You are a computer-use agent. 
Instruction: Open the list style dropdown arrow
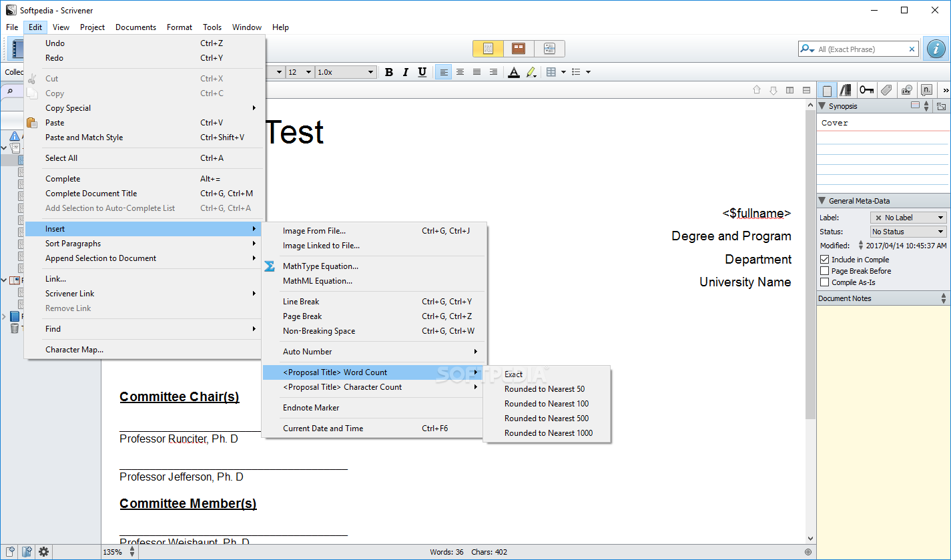pyautogui.click(x=588, y=72)
